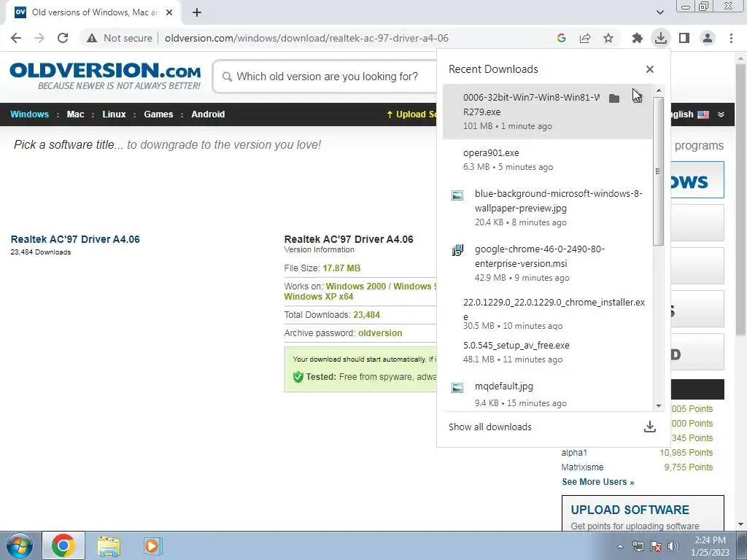Open the downloads page arrow icon
This screenshot has width=747, height=560.
click(x=650, y=427)
